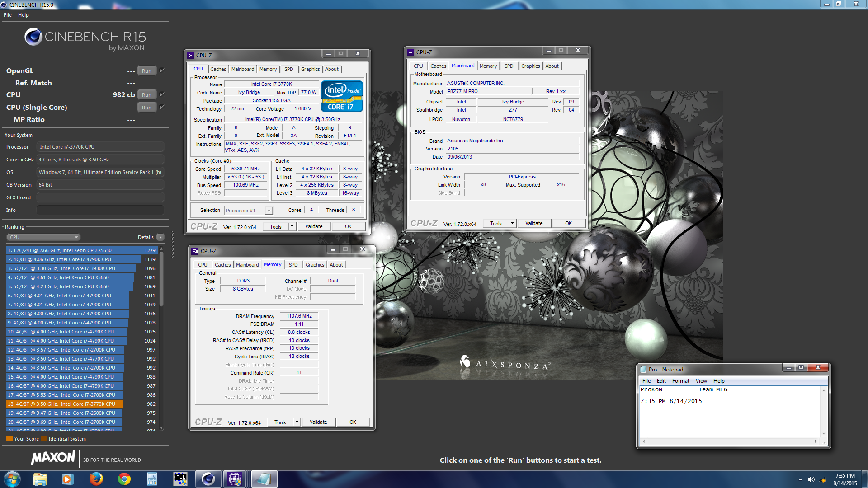Click the GFX Board field

(100, 197)
